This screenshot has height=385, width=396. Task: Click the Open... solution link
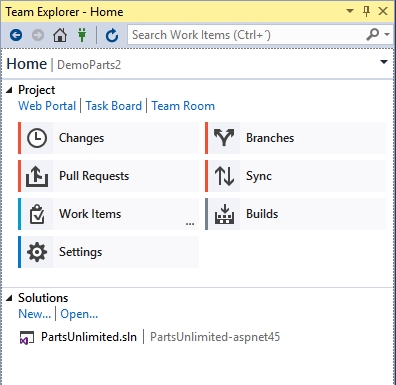tap(79, 314)
